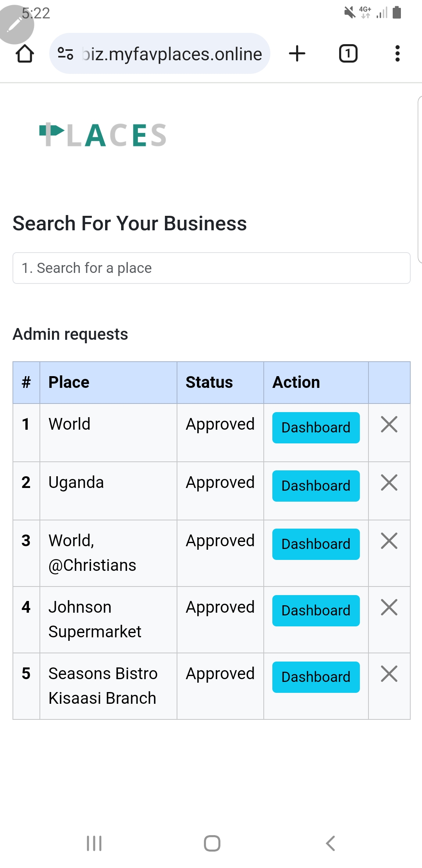This screenshot has height=868, width=422.
Task: Open Dashboard for Uganda
Action: tap(316, 486)
